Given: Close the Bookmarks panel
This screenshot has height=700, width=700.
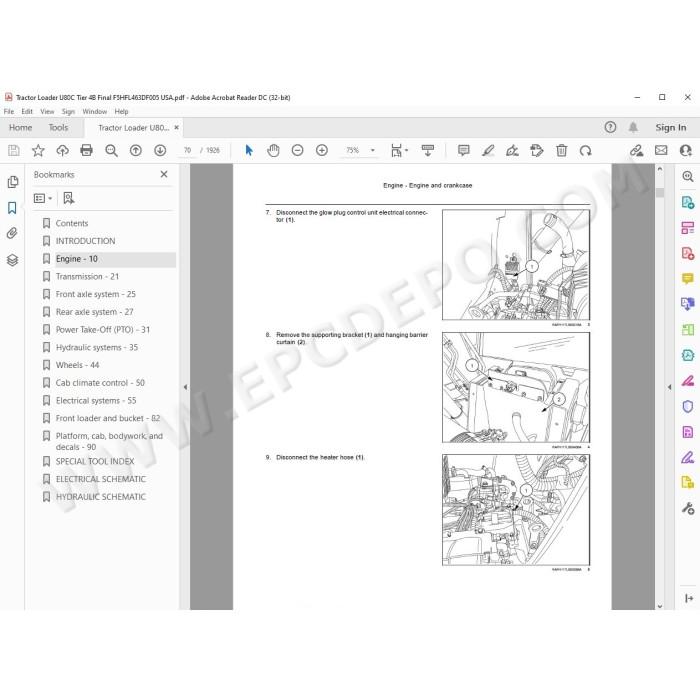Looking at the screenshot, I should coord(164,174).
